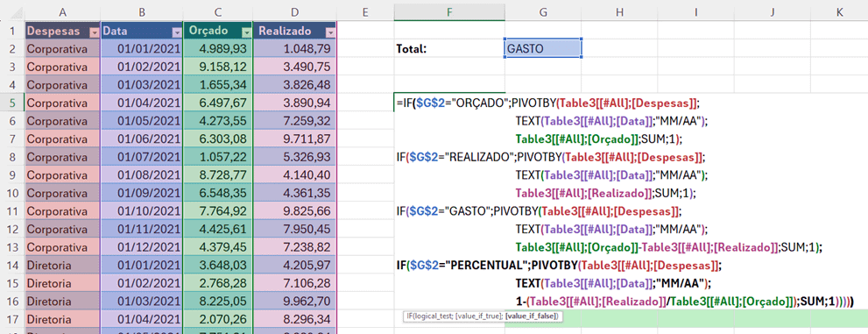This screenshot has width=868, height=334.
Task: Click value_if_false in the IF tooltip
Action: click(532, 316)
